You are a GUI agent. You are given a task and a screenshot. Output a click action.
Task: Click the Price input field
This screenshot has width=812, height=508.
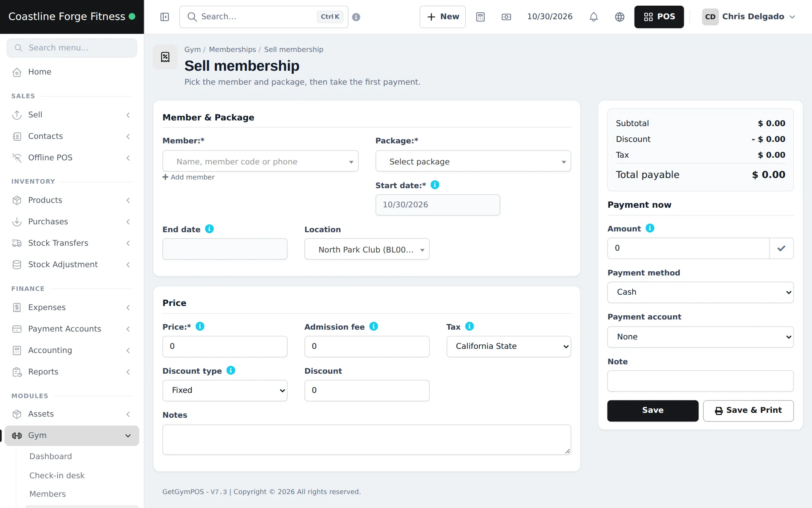tap(225, 346)
